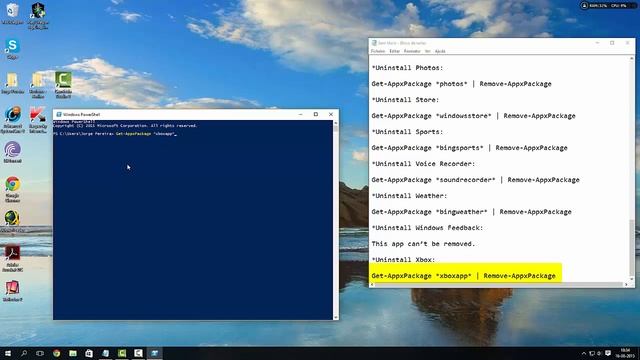Open the first folder below the Skype icon
Screen dimensions: 640x360
[12, 83]
